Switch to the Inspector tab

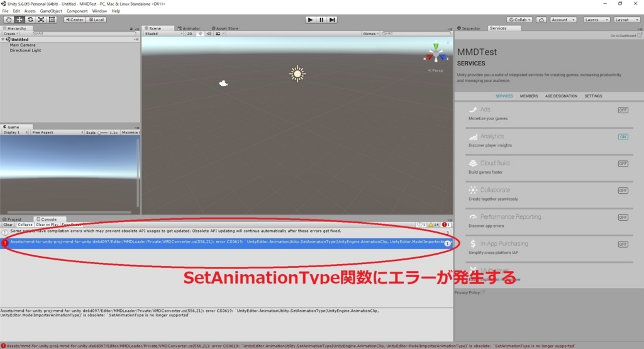(x=469, y=28)
